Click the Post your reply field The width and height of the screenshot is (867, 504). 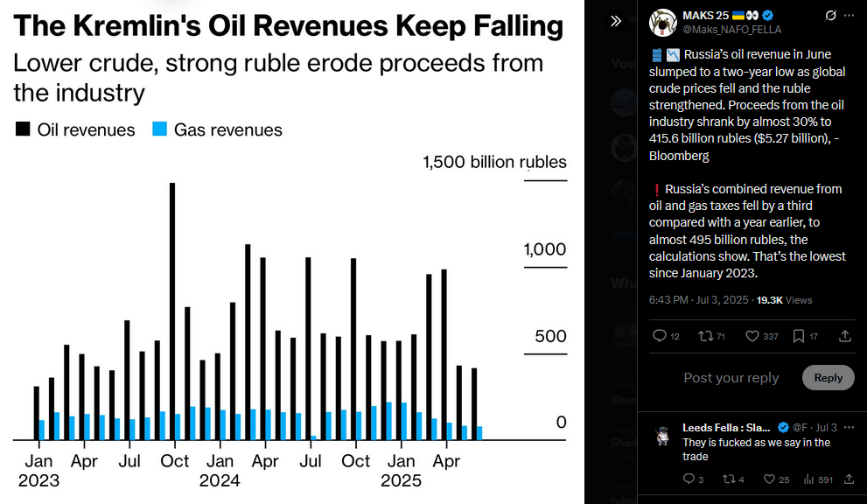[x=731, y=378]
